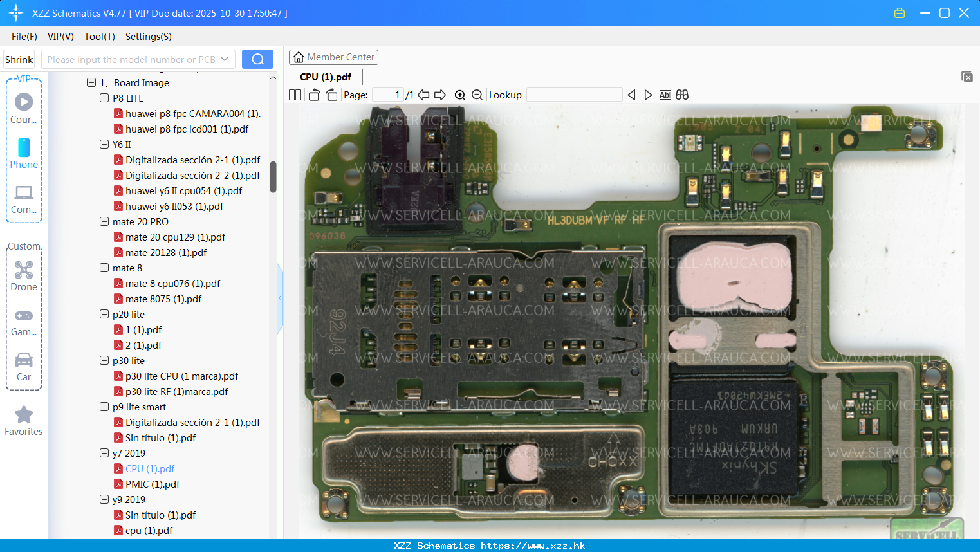
Task: Click the left panel collapse handle
Action: (x=280, y=298)
